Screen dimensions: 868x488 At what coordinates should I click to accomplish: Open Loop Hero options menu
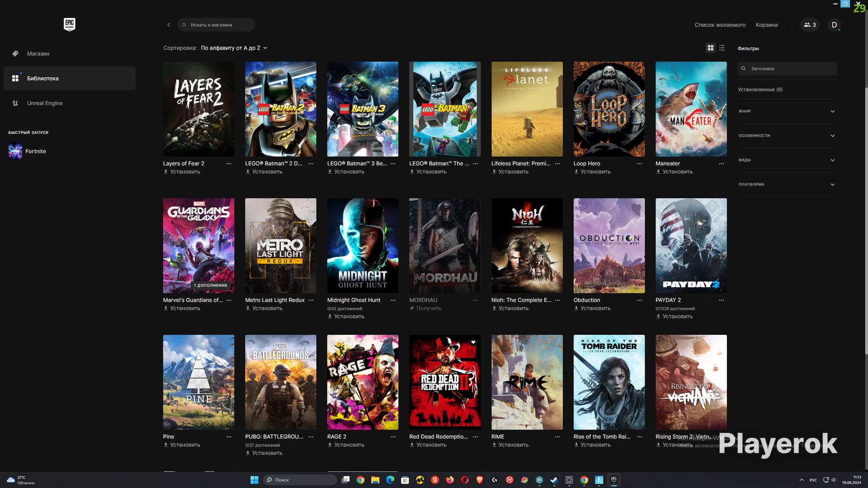click(x=639, y=163)
